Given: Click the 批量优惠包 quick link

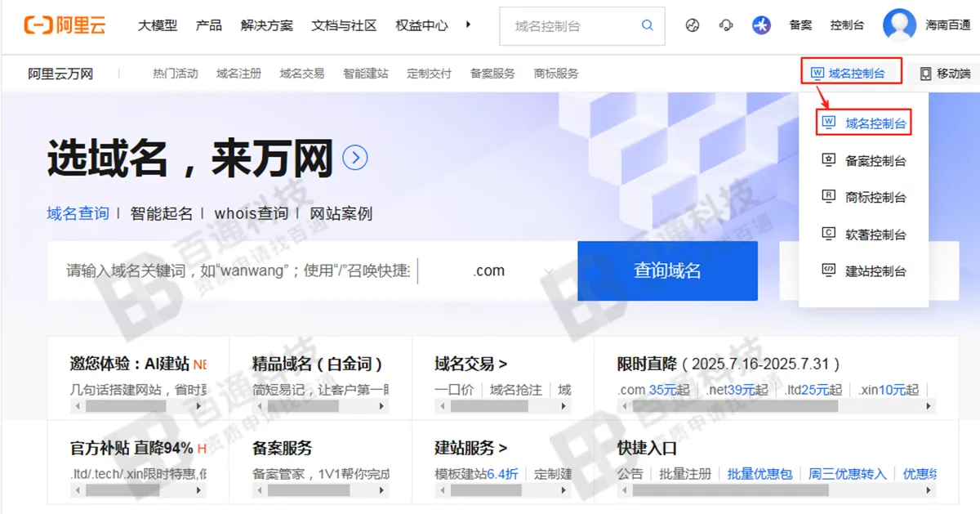Looking at the screenshot, I should [x=760, y=474].
